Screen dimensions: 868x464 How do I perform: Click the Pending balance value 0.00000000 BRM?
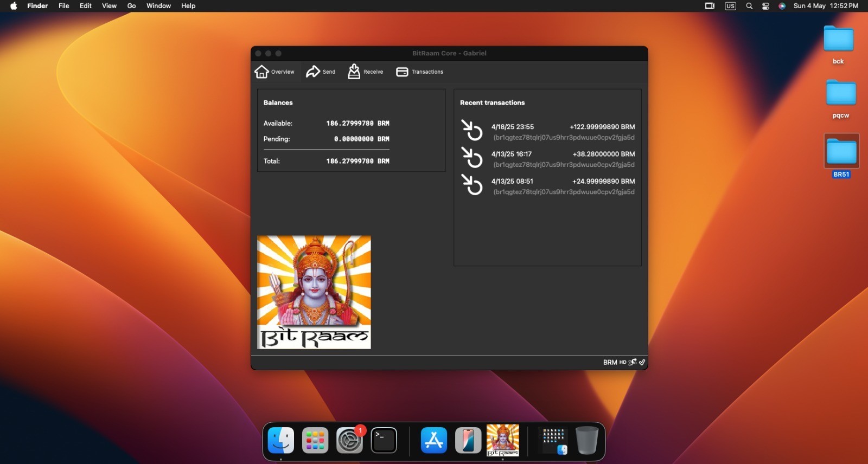tap(361, 139)
